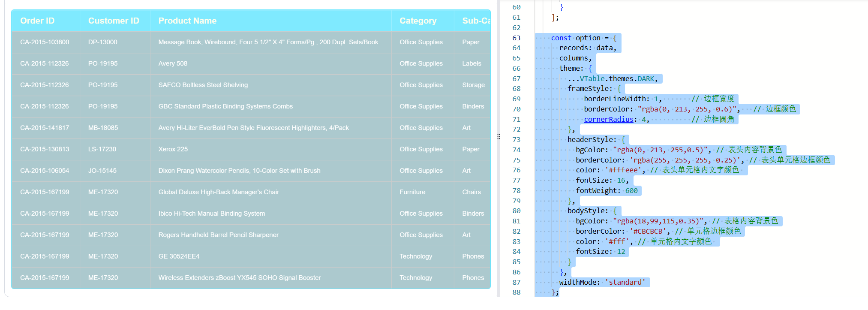Select Technology in the GE 30524EE4 row
868x310 pixels.
pos(422,256)
